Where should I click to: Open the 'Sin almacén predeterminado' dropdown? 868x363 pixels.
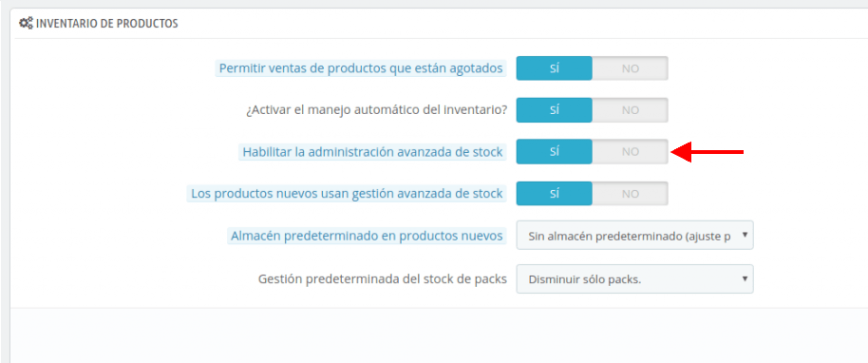coord(634,236)
